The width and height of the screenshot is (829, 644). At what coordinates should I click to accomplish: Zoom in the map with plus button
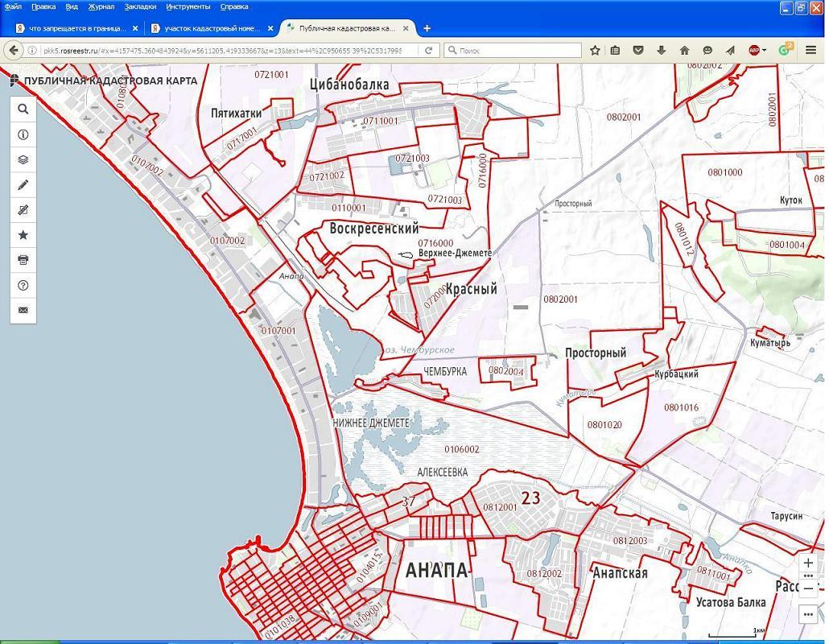pyautogui.click(x=809, y=563)
